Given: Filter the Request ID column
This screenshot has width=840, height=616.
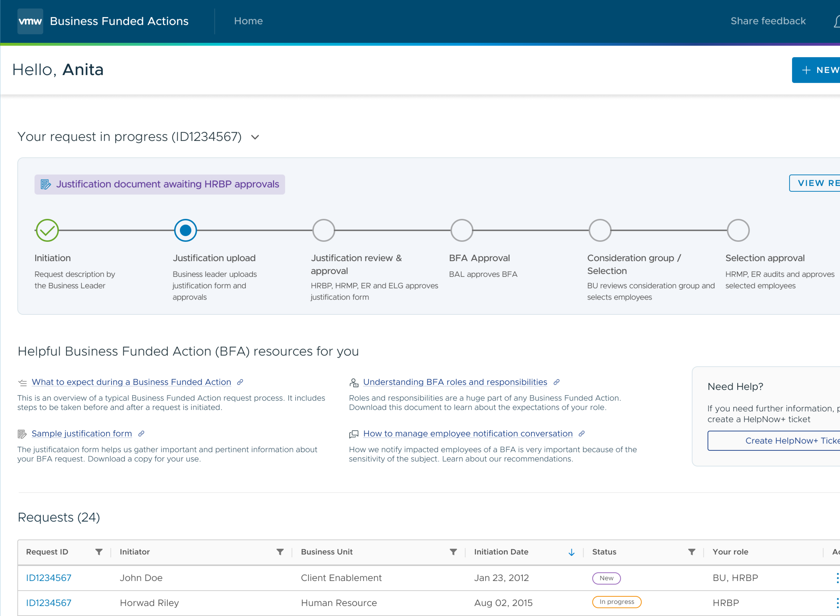Looking at the screenshot, I should [x=99, y=552].
